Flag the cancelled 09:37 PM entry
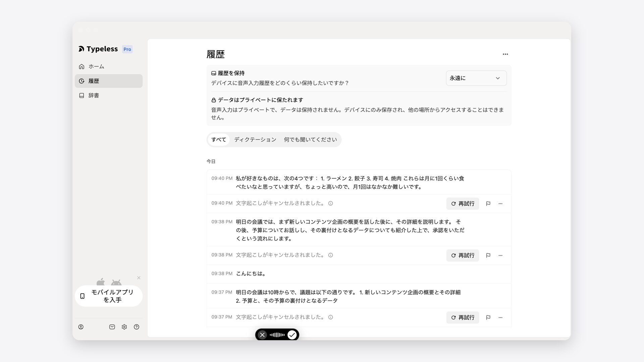Image resolution: width=644 pixels, height=362 pixels. point(488,317)
